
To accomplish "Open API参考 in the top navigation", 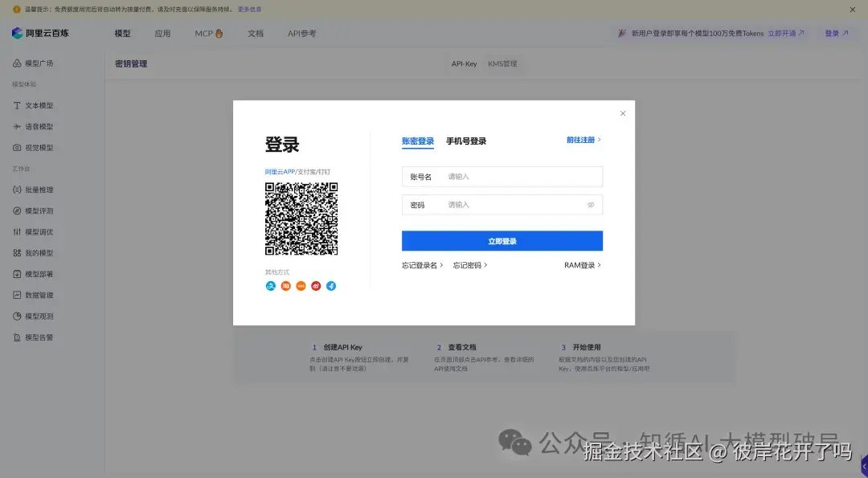I will (301, 33).
